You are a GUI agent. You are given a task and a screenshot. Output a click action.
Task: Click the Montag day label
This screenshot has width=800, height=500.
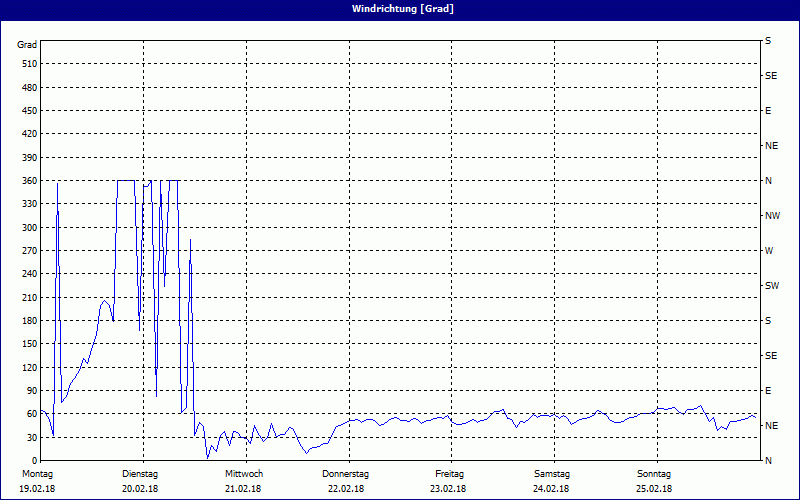click(x=36, y=473)
